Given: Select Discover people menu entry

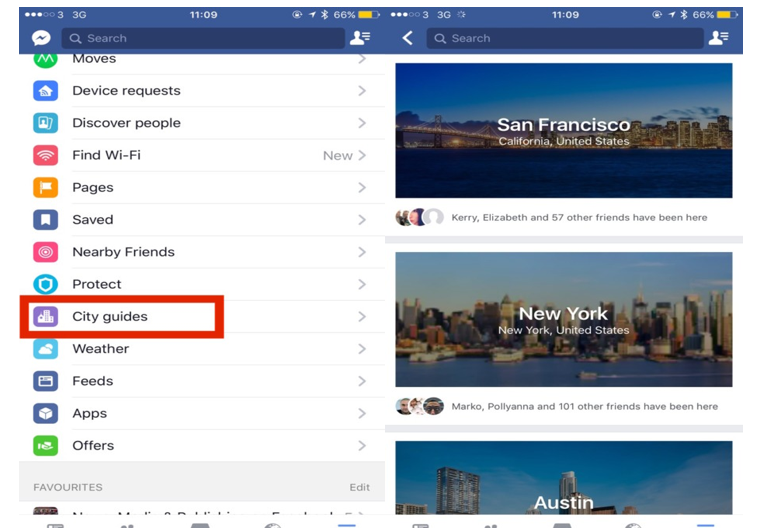Looking at the screenshot, I should [x=202, y=123].
